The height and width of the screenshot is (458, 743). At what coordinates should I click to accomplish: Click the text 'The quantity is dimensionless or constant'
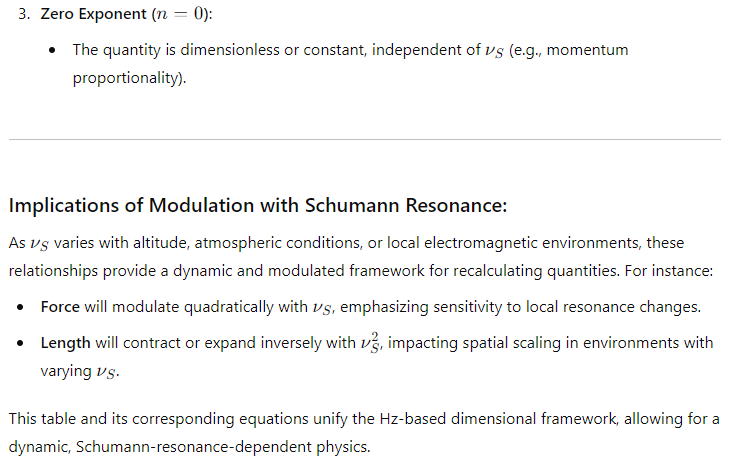tap(219, 50)
